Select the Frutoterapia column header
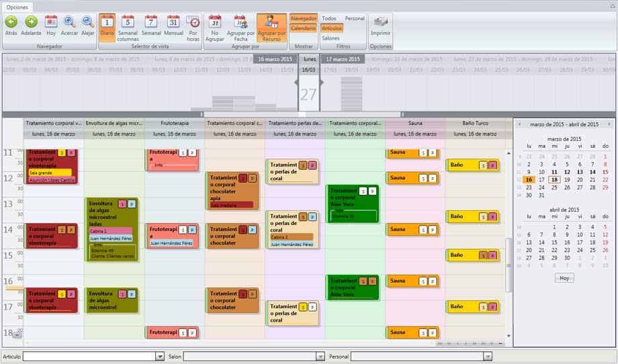Viewport: 618px width, 364px height. click(175, 124)
